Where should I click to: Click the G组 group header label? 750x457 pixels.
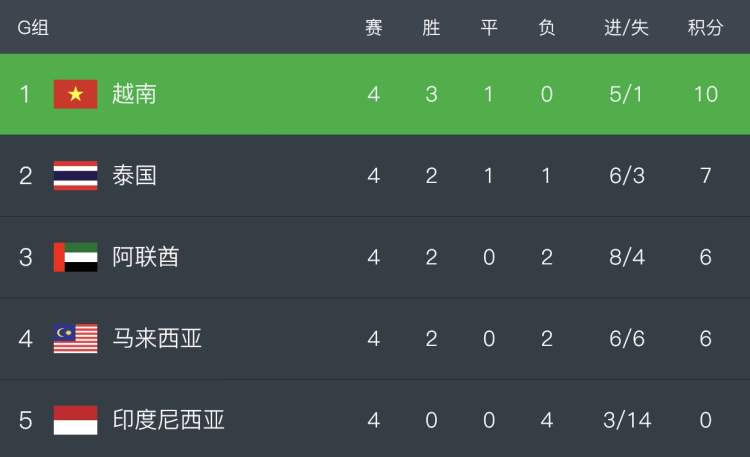point(33,27)
